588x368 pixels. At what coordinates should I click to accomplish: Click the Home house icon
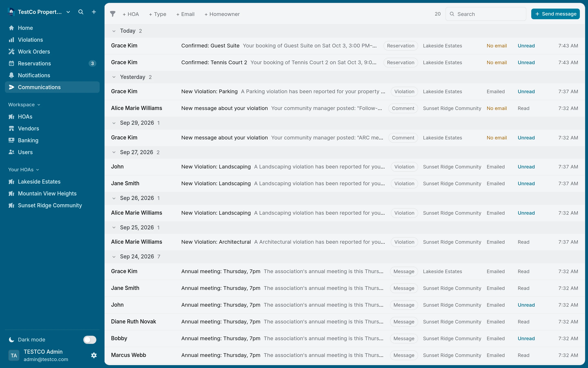point(11,28)
